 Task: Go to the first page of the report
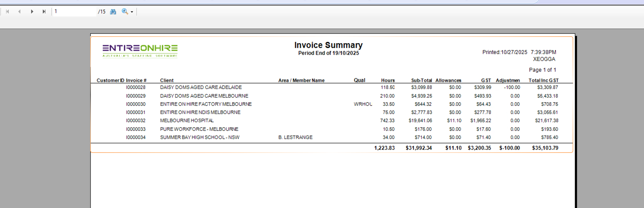tap(7, 12)
